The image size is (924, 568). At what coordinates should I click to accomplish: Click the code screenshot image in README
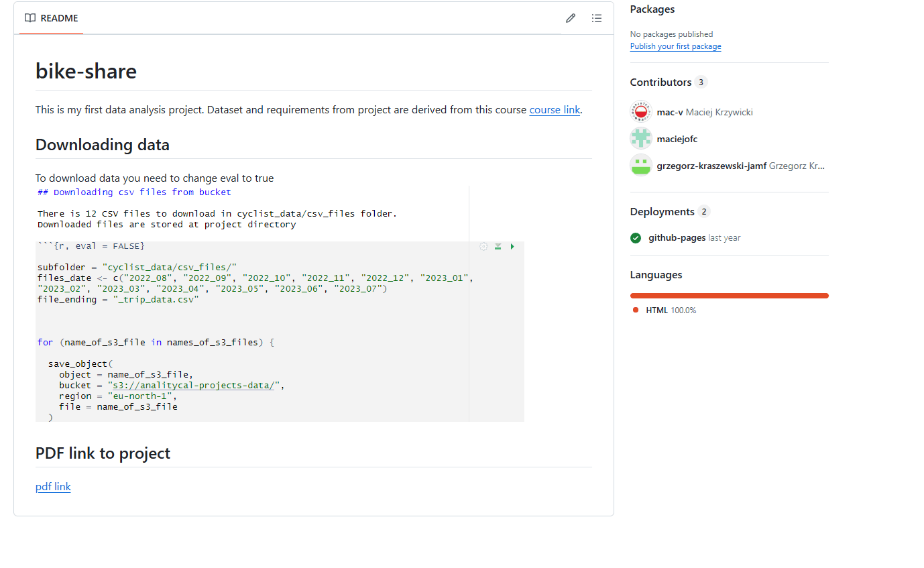[x=280, y=304]
